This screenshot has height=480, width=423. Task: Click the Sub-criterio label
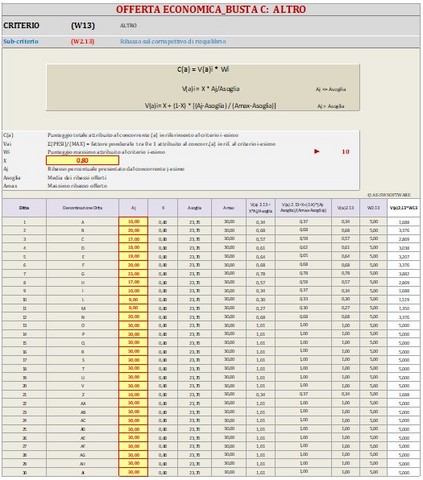click(21, 42)
